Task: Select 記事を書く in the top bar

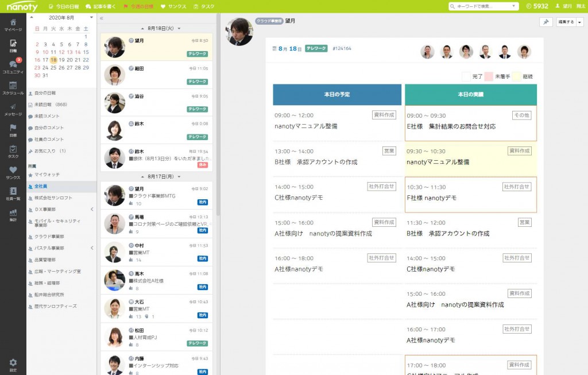Action: coord(100,6)
